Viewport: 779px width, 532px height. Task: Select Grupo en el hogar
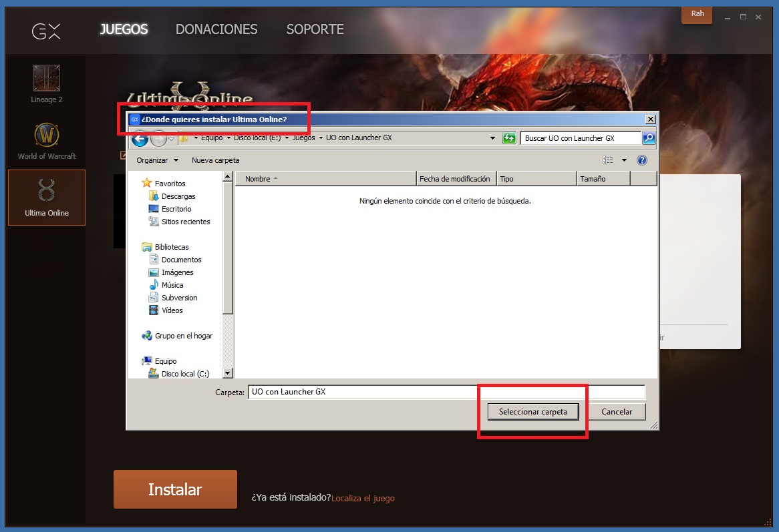coord(183,336)
